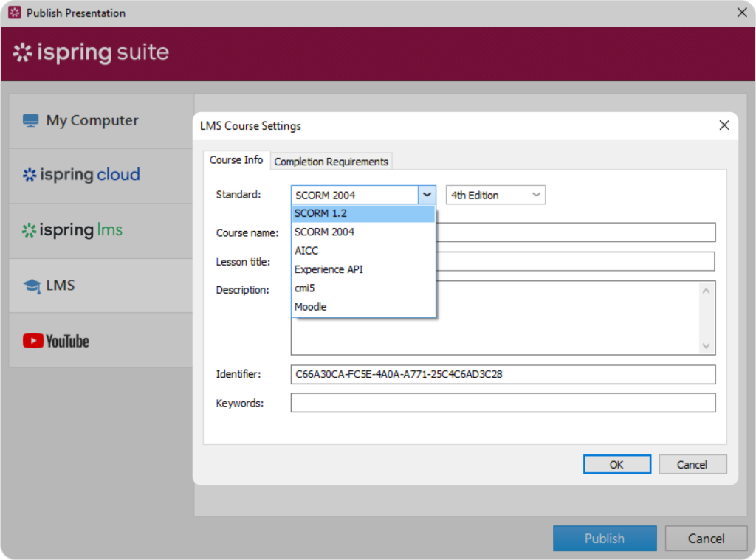Click the Standard: label
This screenshot has width=756, height=560.
[238, 195]
